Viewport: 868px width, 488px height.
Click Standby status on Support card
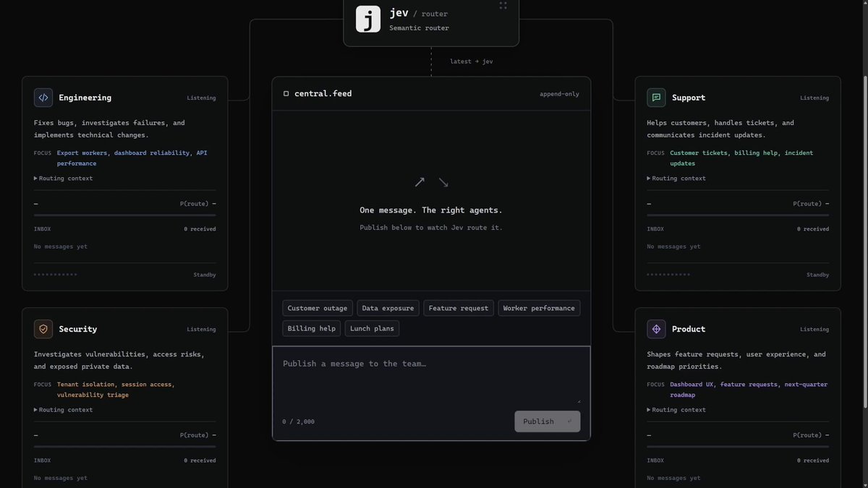817,275
